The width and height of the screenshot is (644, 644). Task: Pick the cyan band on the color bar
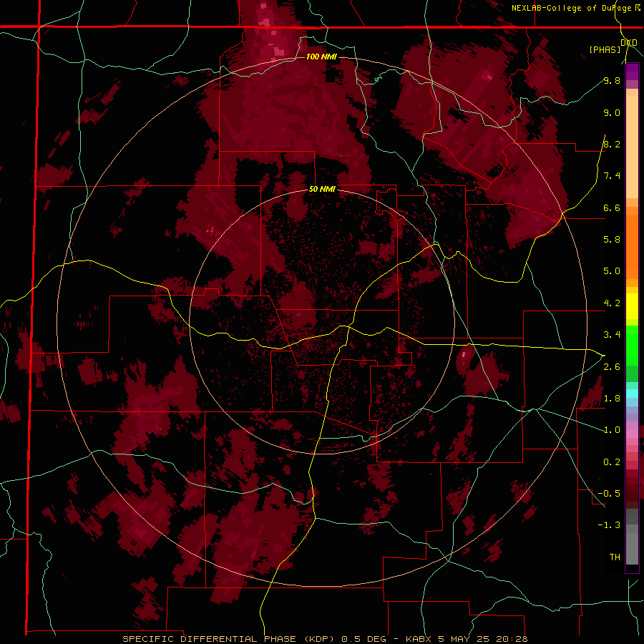pos(632,394)
